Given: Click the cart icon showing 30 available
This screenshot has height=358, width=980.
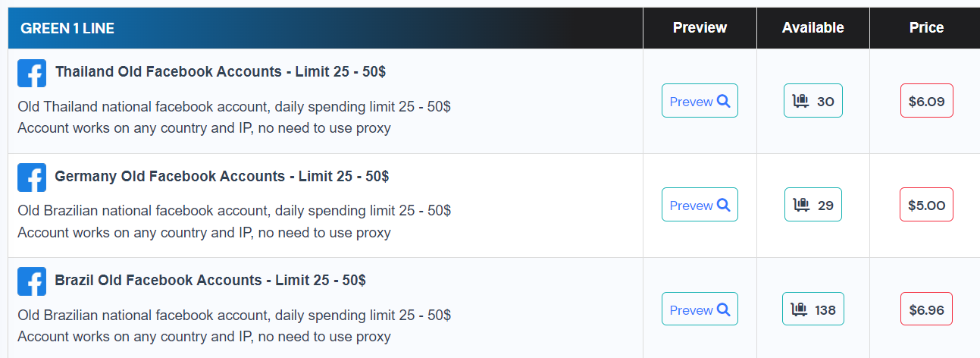Looking at the screenshot, I should tap(801, 101).
